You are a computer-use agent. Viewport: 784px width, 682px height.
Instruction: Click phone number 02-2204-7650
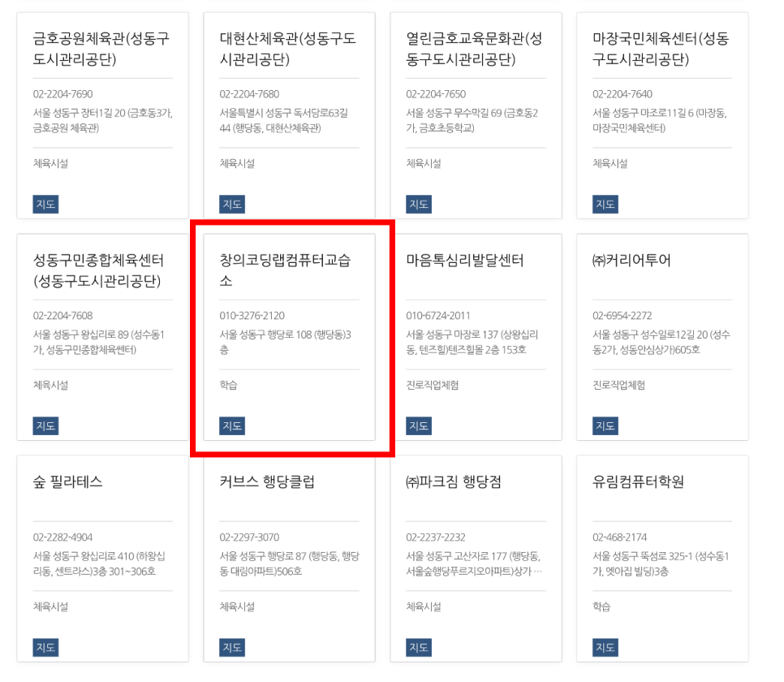436,94
